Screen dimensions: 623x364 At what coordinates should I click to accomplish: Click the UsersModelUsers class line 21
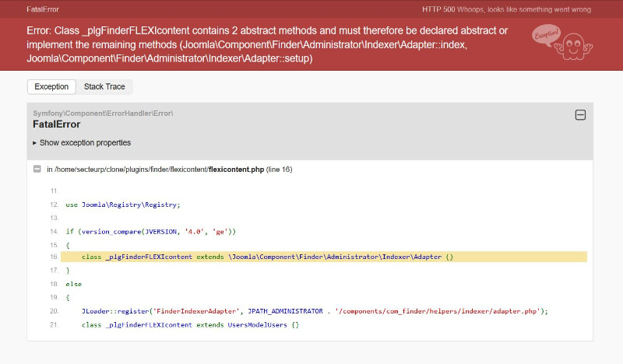click(x=190, y=324)
